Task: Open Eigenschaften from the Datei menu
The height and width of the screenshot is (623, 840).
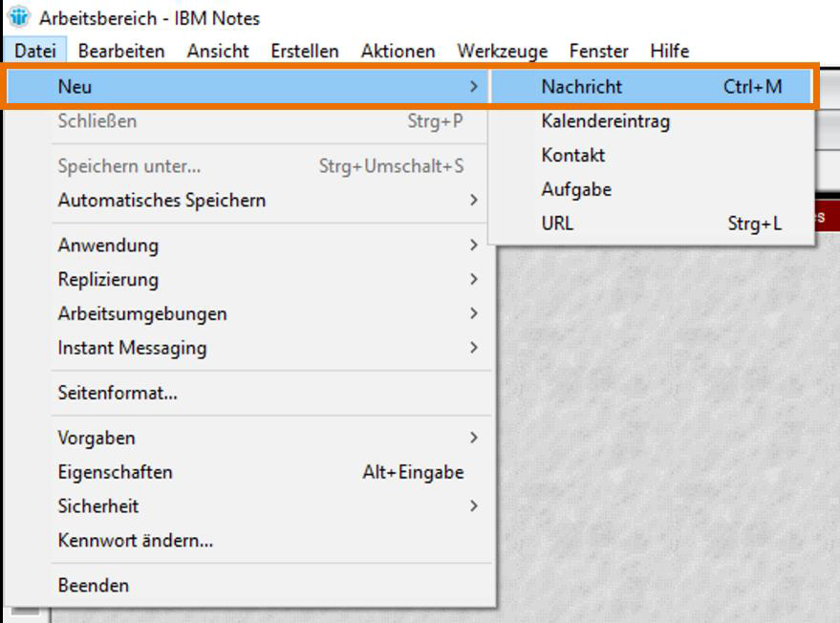Action: pos(115,472)
